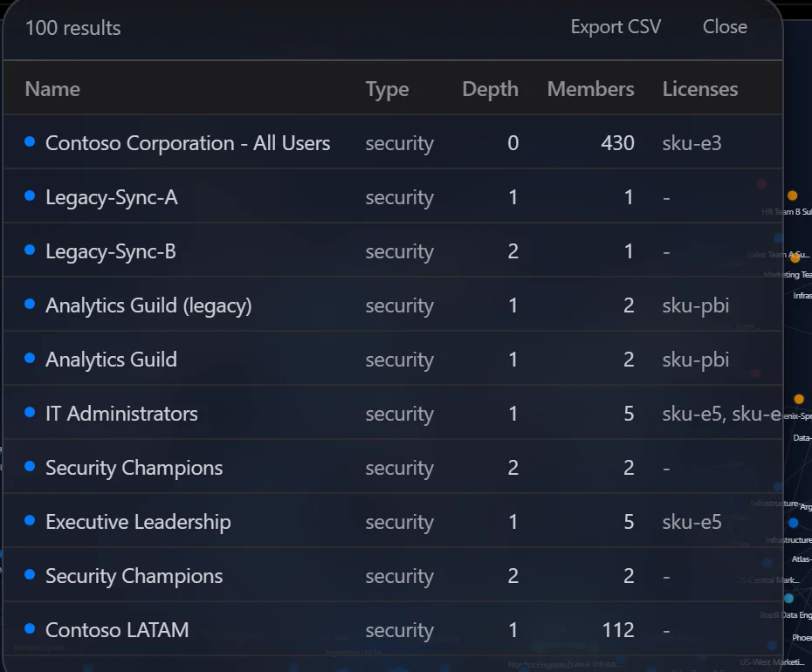Viewport: 812px width, 672px height.
Task: Click blue dot beside Executive Leadership
Action: (30, 520)
